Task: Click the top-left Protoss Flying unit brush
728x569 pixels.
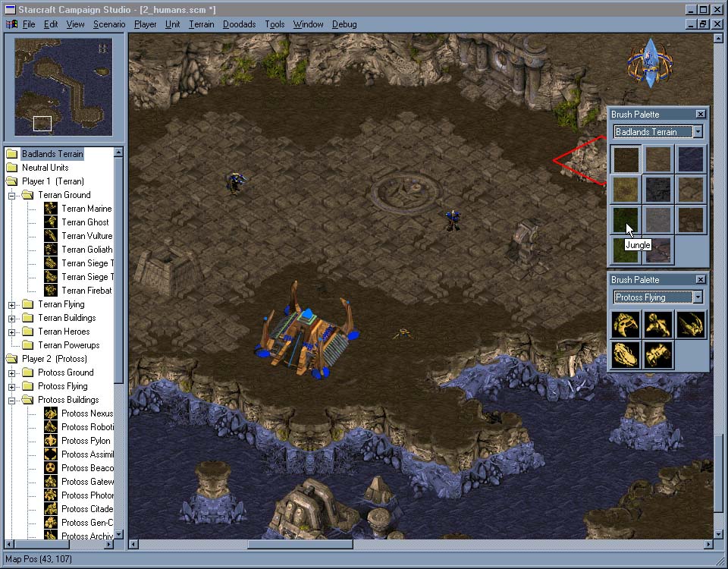Action: click(x=626, y=324)
